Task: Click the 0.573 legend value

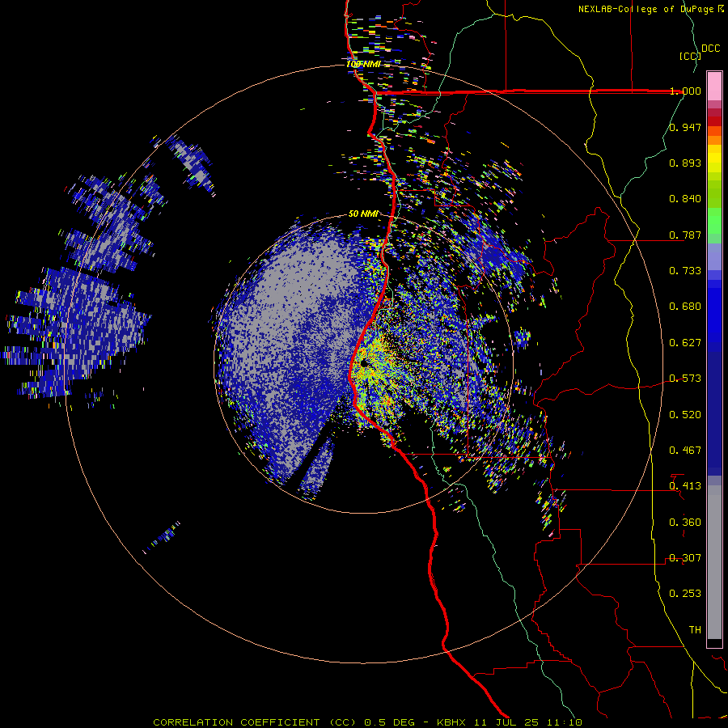Action: point(685,379)
